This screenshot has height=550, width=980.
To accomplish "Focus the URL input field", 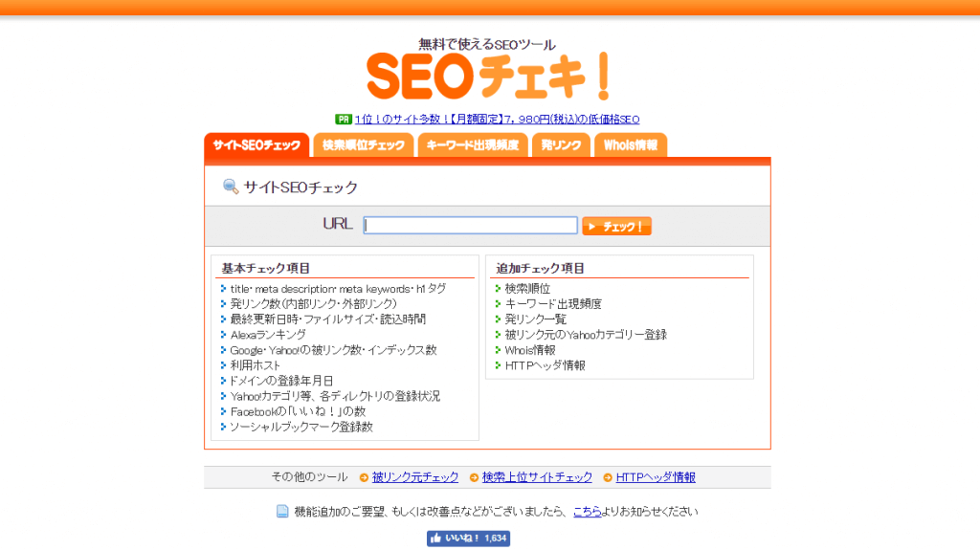I will (x=470, y=226).
